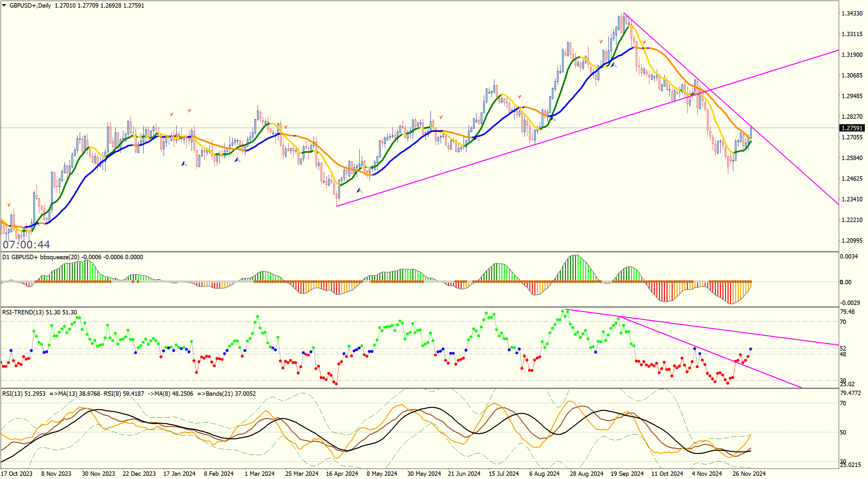Click orange sell arrow above July 2024 candles
Image resolution: width=868 pixels, height=479 pixels.
[x=519, y=97]
